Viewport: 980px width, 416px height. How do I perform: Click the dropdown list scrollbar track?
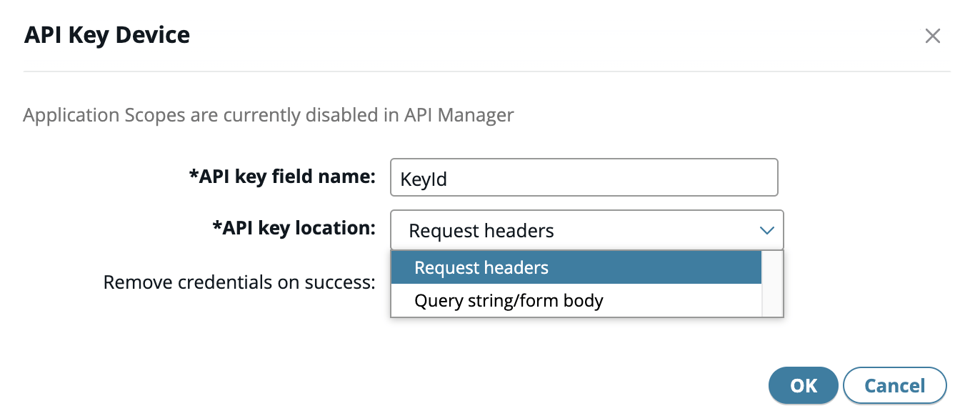coord(772,283)
